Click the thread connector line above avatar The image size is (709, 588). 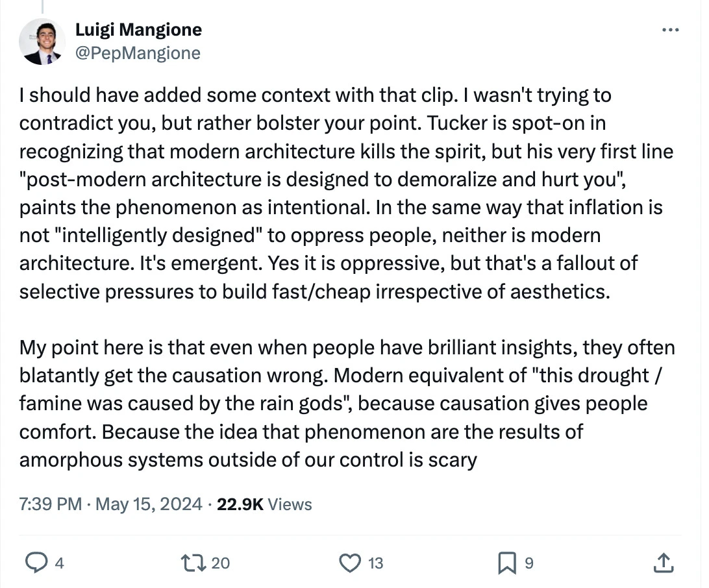42,6
